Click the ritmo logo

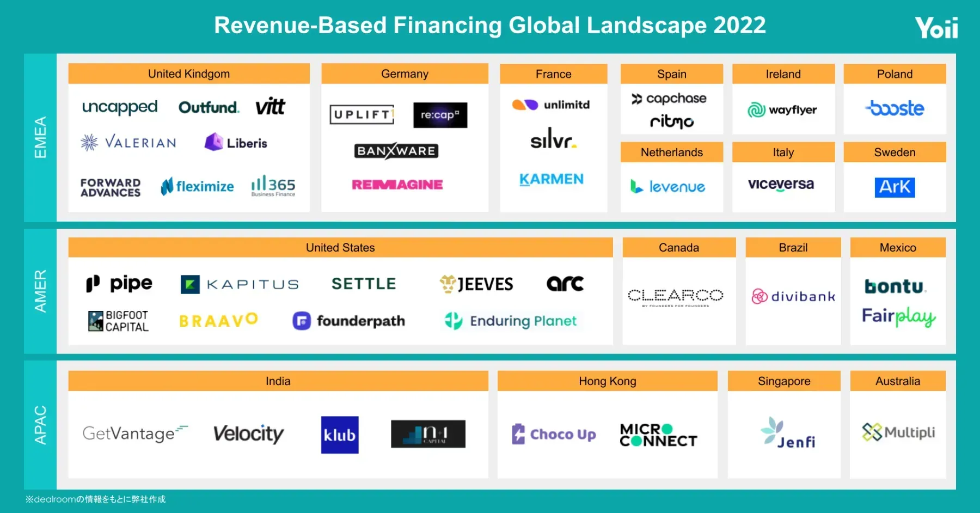tap(672, 121)
